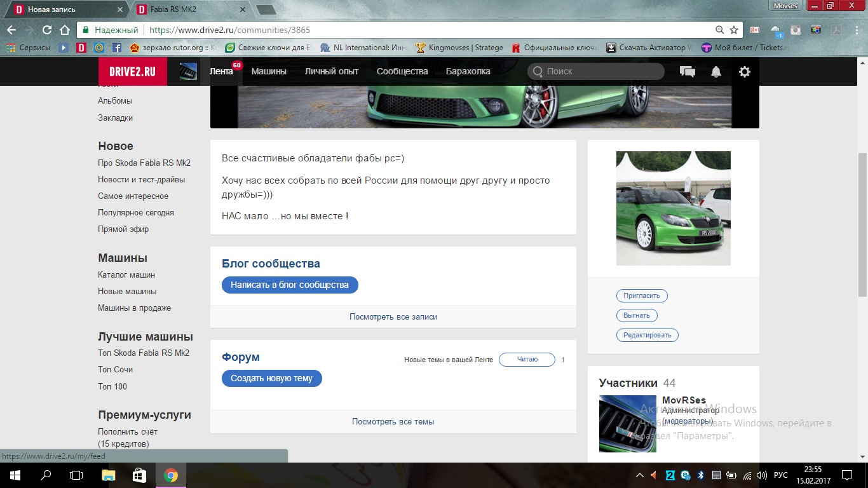Open the volume speaker tray icon
The image size is (868, 488).
point(762,475)
